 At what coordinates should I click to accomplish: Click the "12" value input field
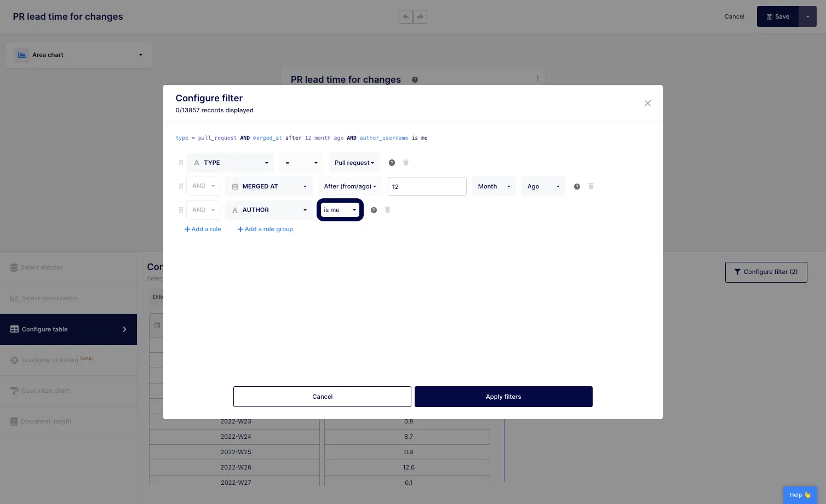427,186
